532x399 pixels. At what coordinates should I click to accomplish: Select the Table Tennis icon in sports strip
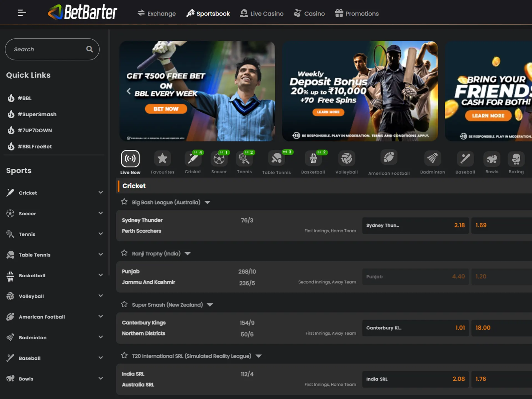[277, 159]
